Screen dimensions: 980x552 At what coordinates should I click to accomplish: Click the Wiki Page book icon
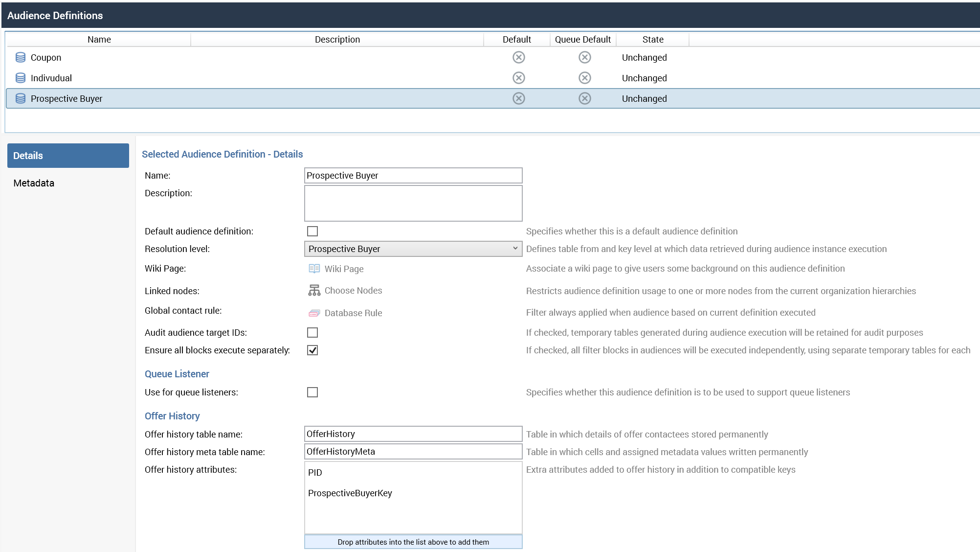click(314, 269)
